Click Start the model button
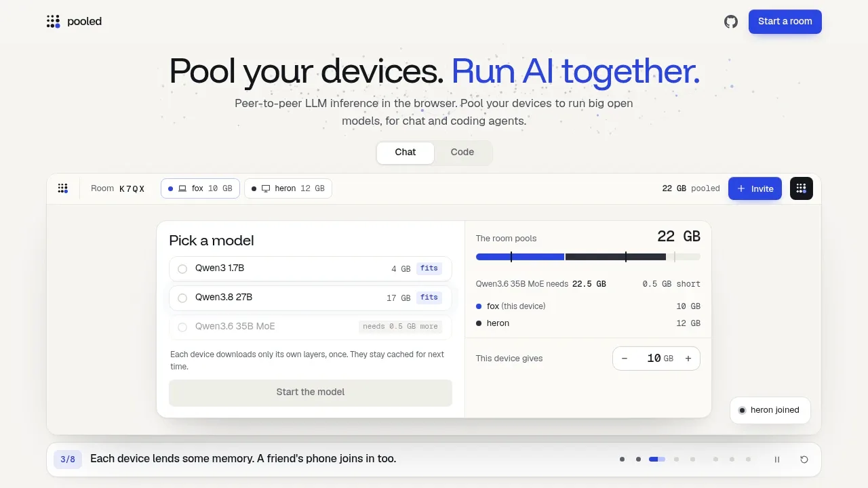This screenshot has width=868, height=488. 311,392
